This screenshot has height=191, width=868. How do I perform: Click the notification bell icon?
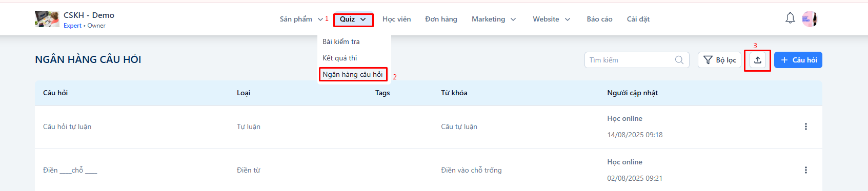[x=790, y=18]
